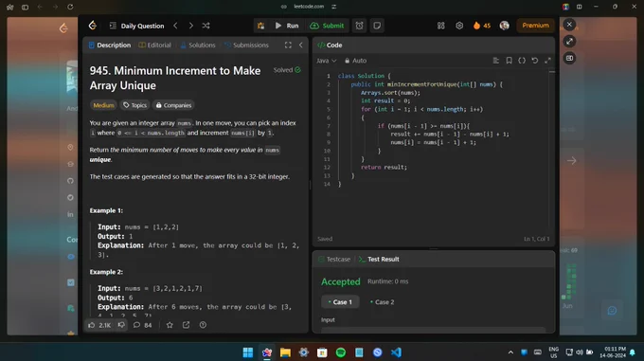This screenshot has width=644, height=361.
Task: Open the Daily Question problem list
Action: pos(137,26)
